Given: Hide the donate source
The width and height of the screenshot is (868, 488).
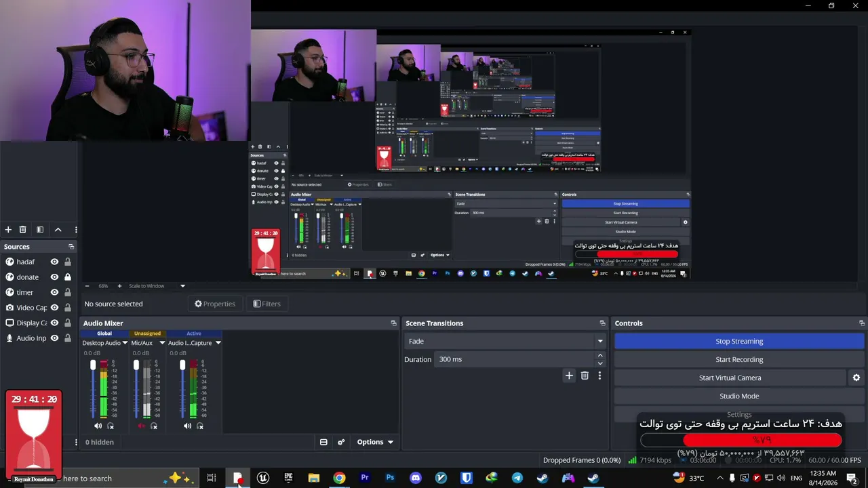Looking at the screenshot, I should click(x=54, y=277).
